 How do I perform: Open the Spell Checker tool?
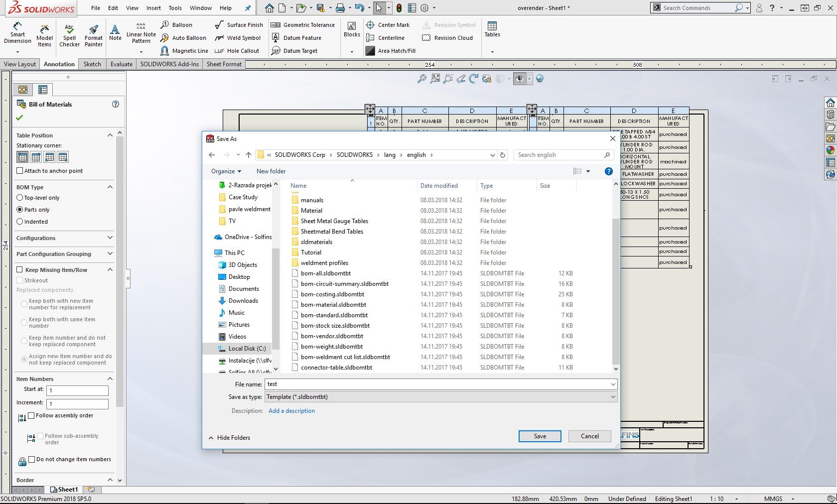[69, 35]
